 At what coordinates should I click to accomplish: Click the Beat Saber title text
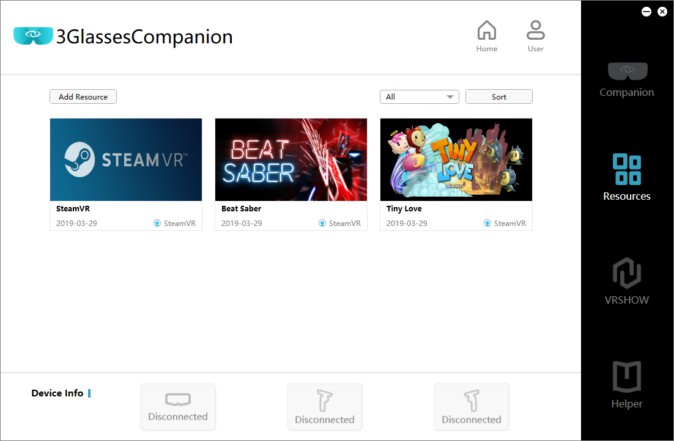tap(241, 208)
